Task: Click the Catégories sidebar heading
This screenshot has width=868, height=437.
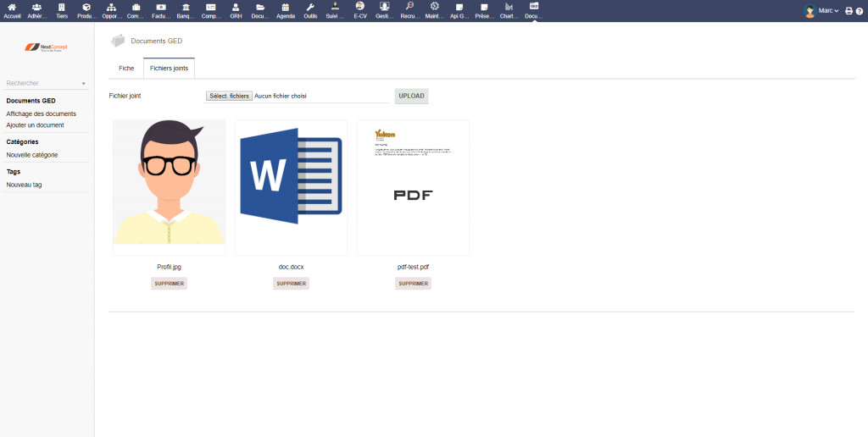Action: tap(22, 141)
